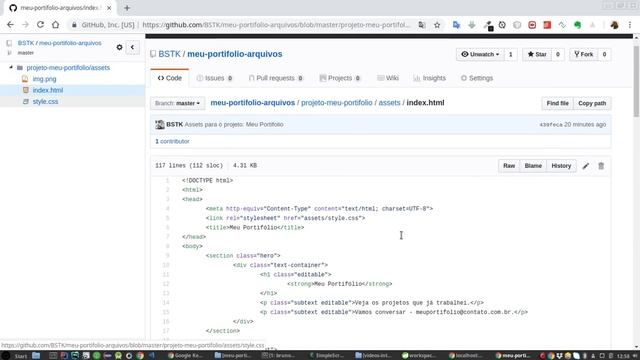Open the latest commit hash link
The width and height of the screenshot is (640, 360).
[x=551, y=125]
